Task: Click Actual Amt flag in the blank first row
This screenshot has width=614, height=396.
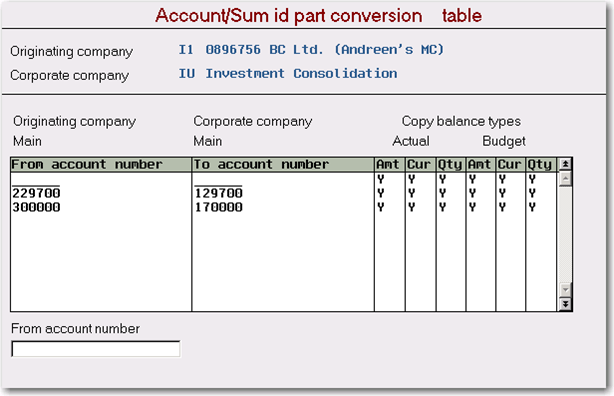Action: [381, 179]
